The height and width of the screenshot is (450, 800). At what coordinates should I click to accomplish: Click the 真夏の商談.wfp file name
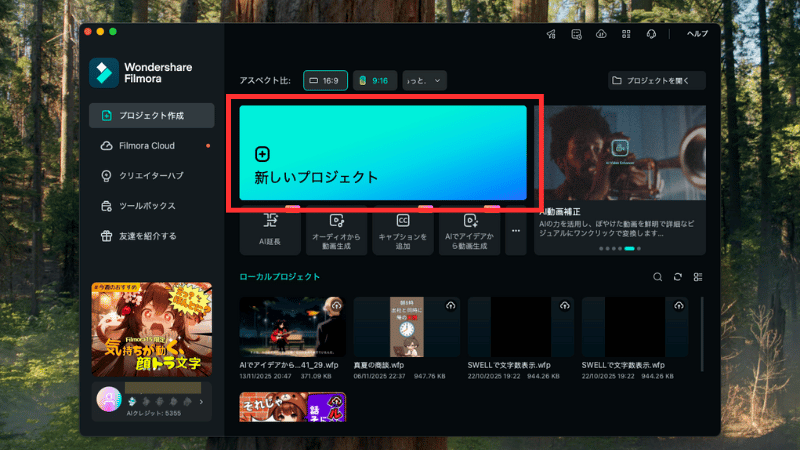379,365
